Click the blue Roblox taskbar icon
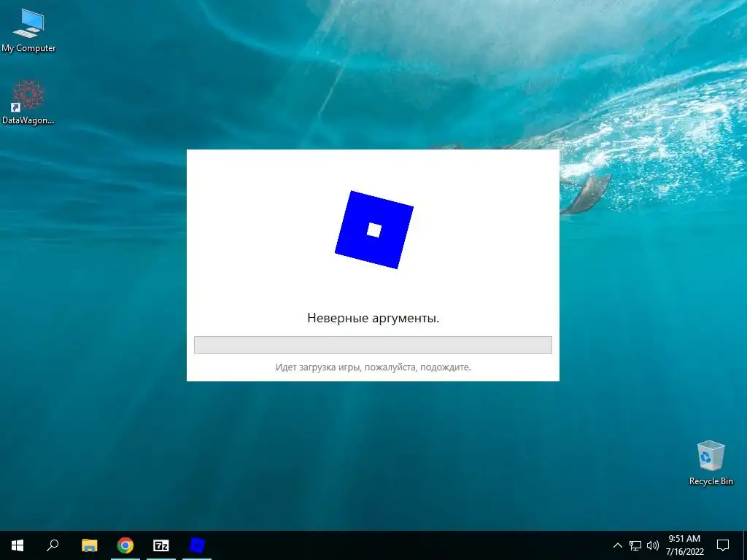The image size is (747, 560). pos(197,545)
